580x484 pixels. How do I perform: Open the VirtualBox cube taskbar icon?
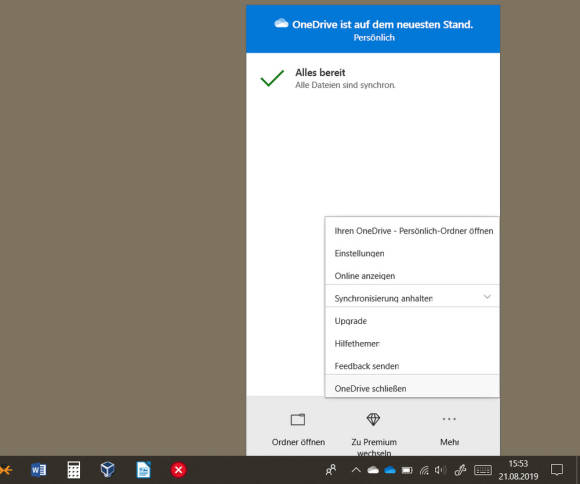(x=108, y=470)
